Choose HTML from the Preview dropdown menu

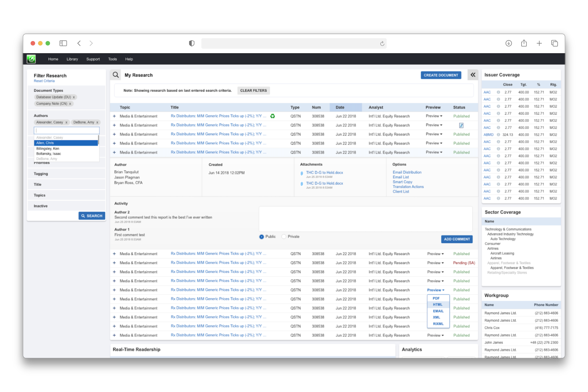pyautogui.click(x=438, y=305)
